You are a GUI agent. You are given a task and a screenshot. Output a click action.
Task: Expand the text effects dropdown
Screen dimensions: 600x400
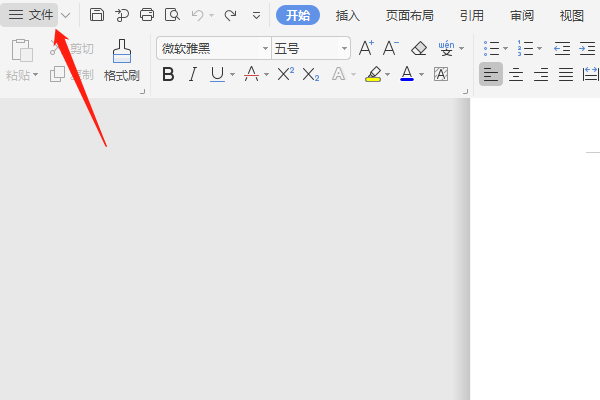coord(353,75)
